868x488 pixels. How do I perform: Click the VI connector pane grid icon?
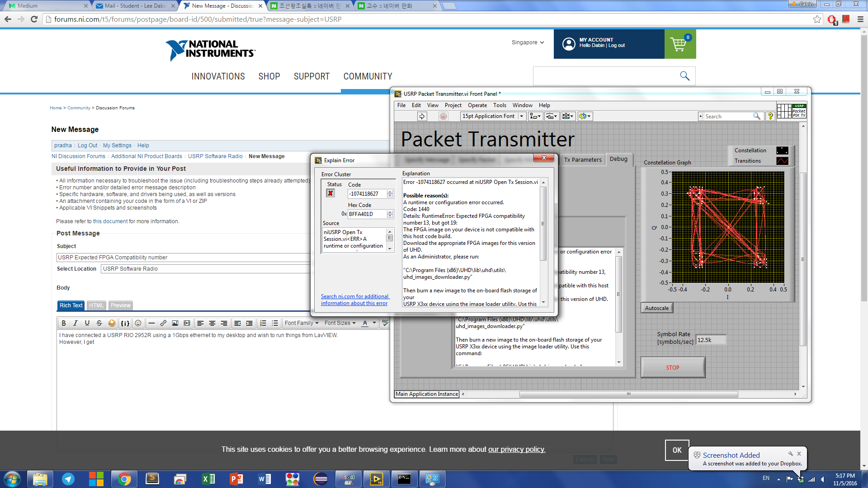pos(784,111)
